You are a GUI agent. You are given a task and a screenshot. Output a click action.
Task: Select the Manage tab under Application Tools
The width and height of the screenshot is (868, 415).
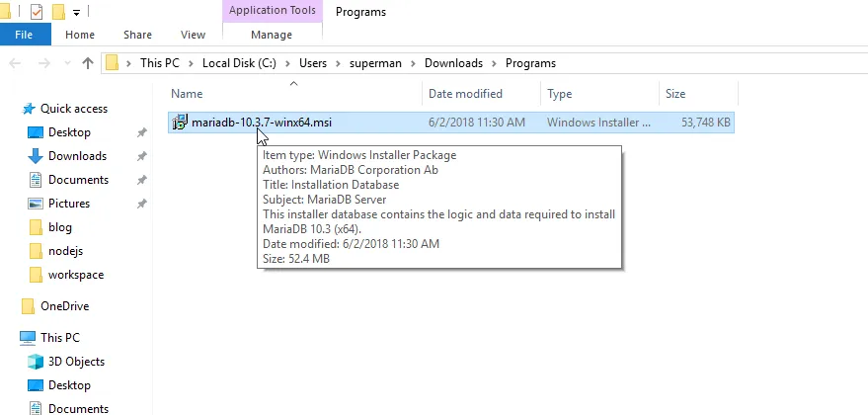tap(272, 35)
